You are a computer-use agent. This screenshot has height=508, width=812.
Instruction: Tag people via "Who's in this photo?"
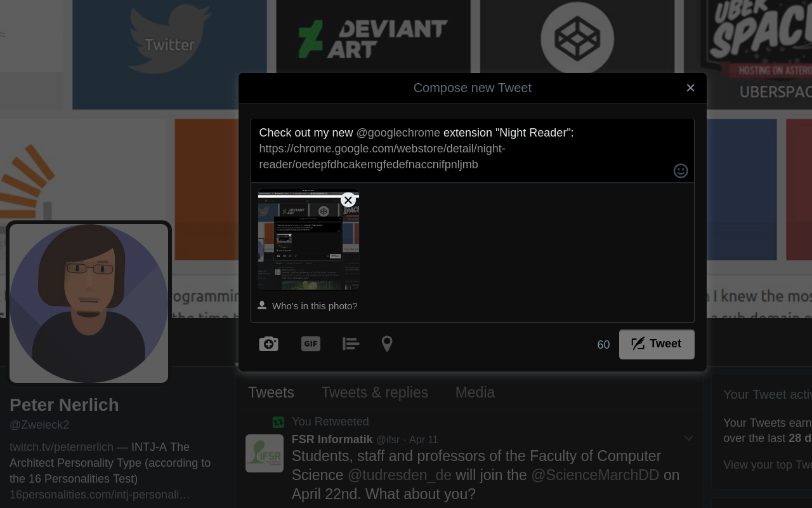click(x=308, y=305)
